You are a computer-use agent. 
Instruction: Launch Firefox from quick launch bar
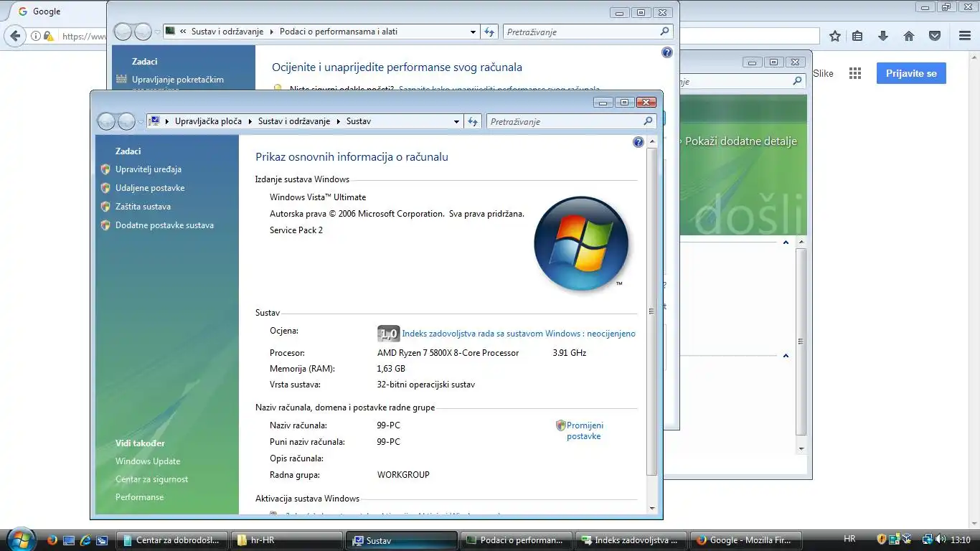coord(52,540)
